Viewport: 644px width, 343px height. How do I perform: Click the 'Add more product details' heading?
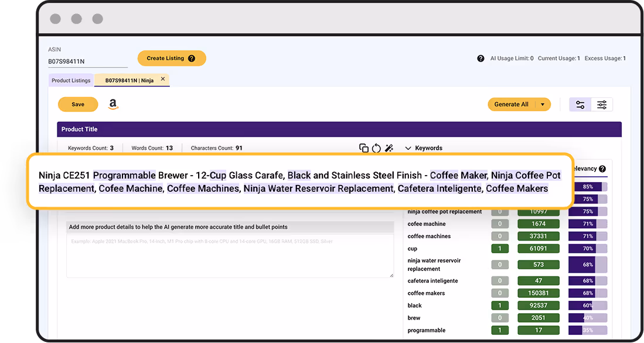pos(178,227)
